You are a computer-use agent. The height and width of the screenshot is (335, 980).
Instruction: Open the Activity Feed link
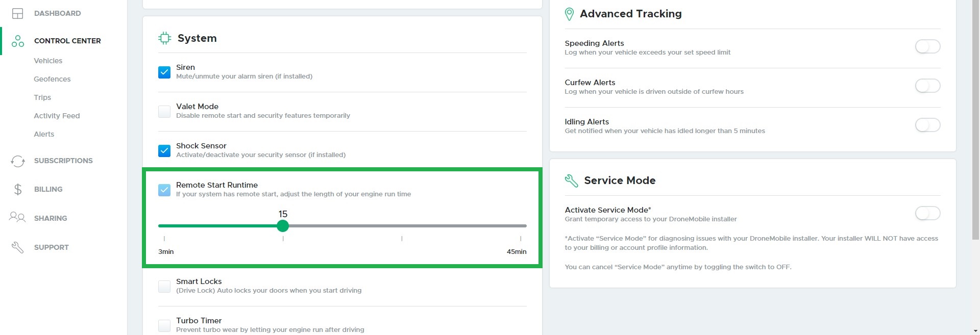(x=57, y=116)
